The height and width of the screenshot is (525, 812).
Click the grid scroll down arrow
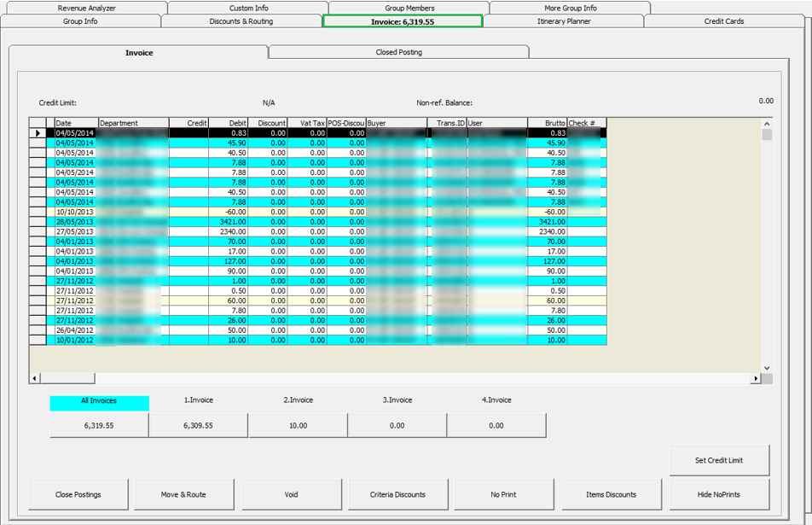pos(767,368)
